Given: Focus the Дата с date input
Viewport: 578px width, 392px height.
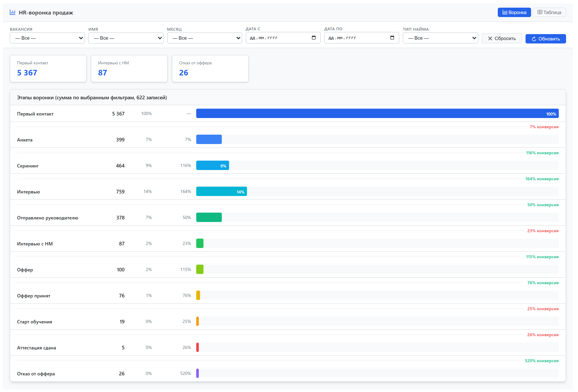Looking at the screenshot, I should pyautogui.click(x=283, y=38).
